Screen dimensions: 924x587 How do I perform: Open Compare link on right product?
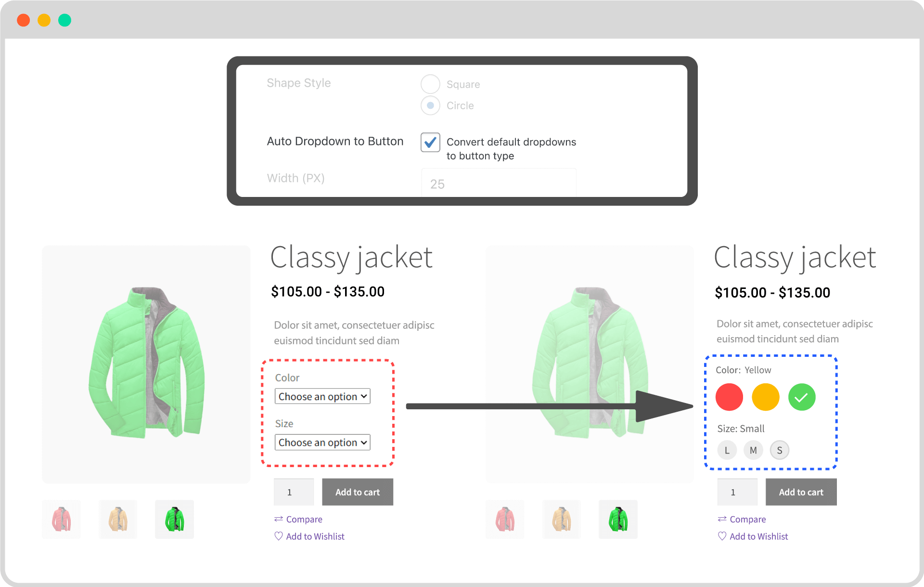pyautogui.click(x=748, y=519)
